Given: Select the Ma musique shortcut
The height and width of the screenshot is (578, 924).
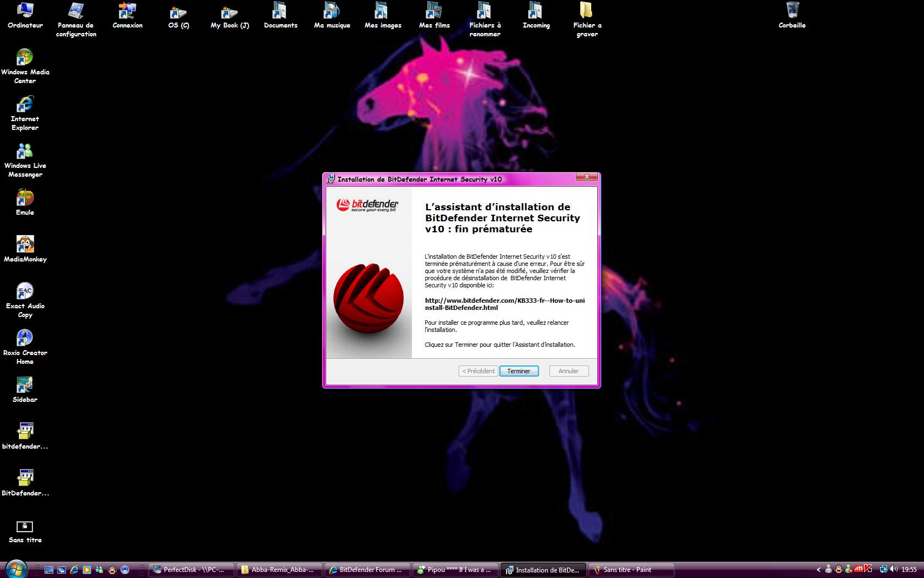Looking at the screenshot, I should 332,15.
